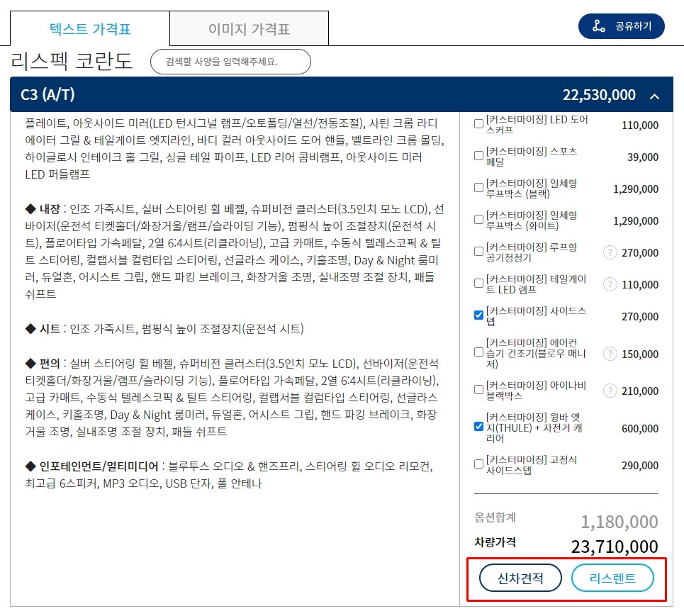Uncheck 윙바 엣지(THULE) + 자전거 캐리어
The height and width of the screenshot is (616, 684).
[478, 427]
